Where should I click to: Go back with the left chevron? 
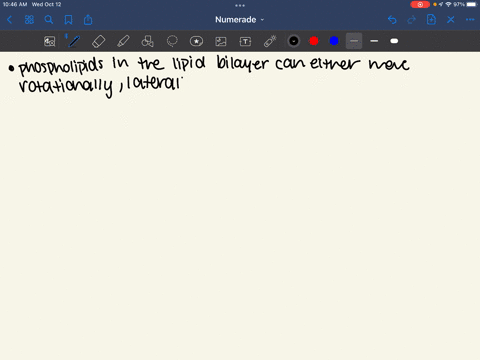click(10, 20)
